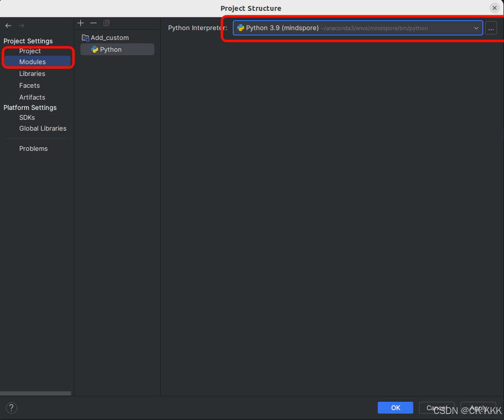Select Modules in Project Settings
The image size is (504, 420).
pos(37,62)
